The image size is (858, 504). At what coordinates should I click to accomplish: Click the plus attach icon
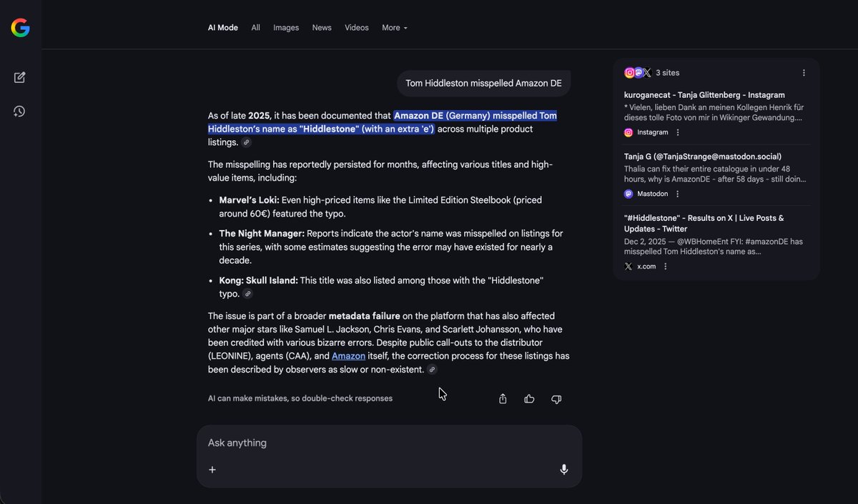point(212,470)
